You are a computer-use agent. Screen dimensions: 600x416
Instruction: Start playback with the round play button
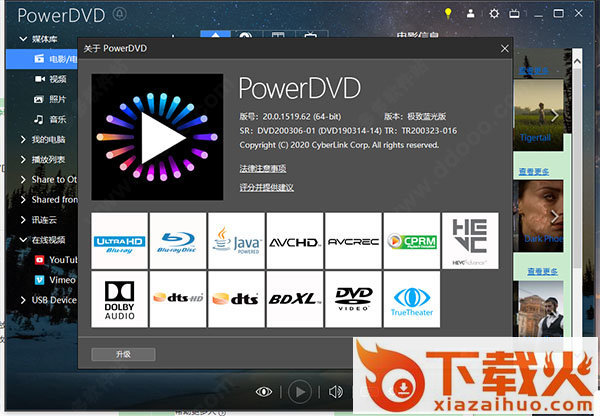click(x=300, y=392)
